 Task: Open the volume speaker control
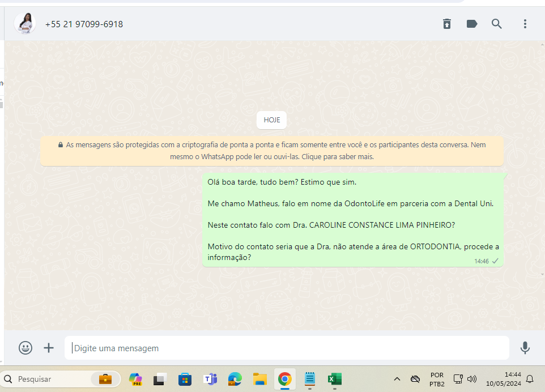point(472,379)
